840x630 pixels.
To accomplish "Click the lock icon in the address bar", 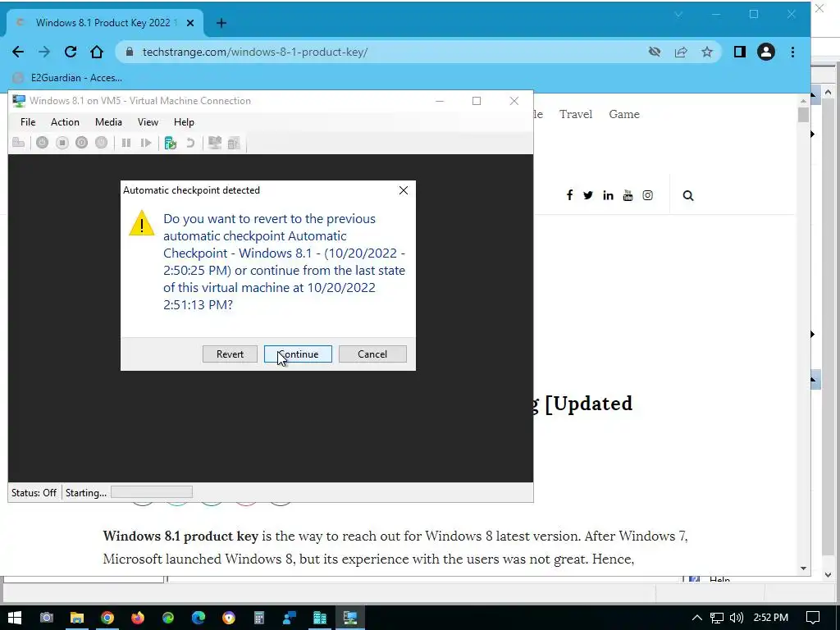I will [129, 52].
